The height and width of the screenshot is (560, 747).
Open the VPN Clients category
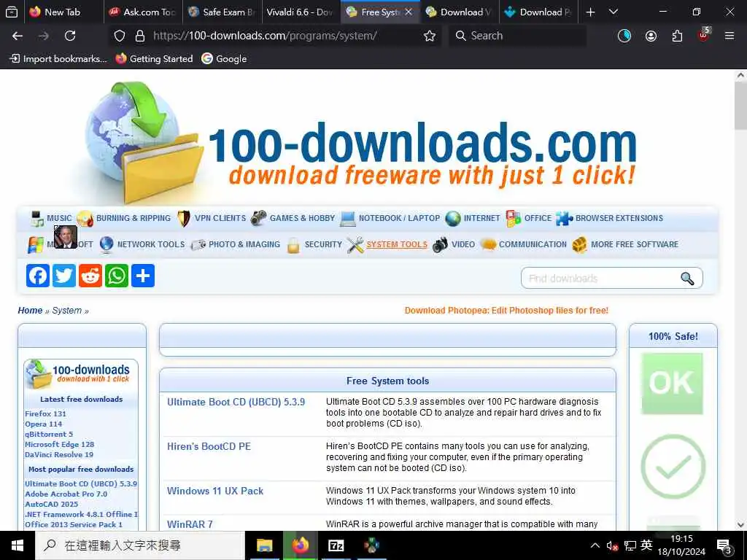(220, 218)
